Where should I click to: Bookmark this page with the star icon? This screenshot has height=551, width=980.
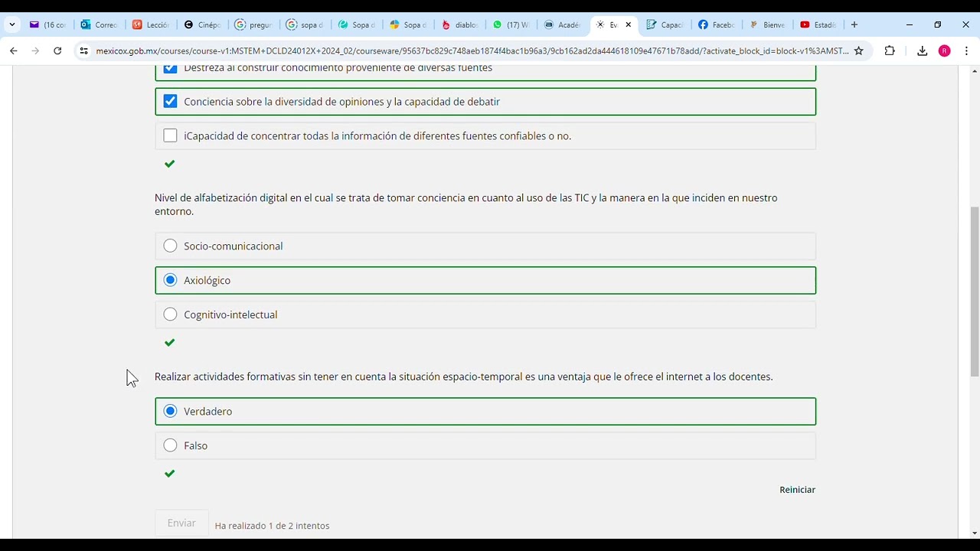tap(858, 51)
